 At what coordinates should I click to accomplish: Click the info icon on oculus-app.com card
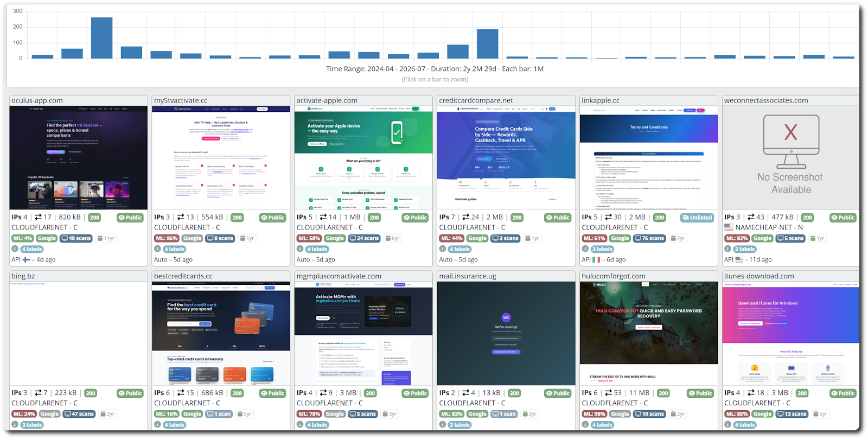tap(15, 249)
